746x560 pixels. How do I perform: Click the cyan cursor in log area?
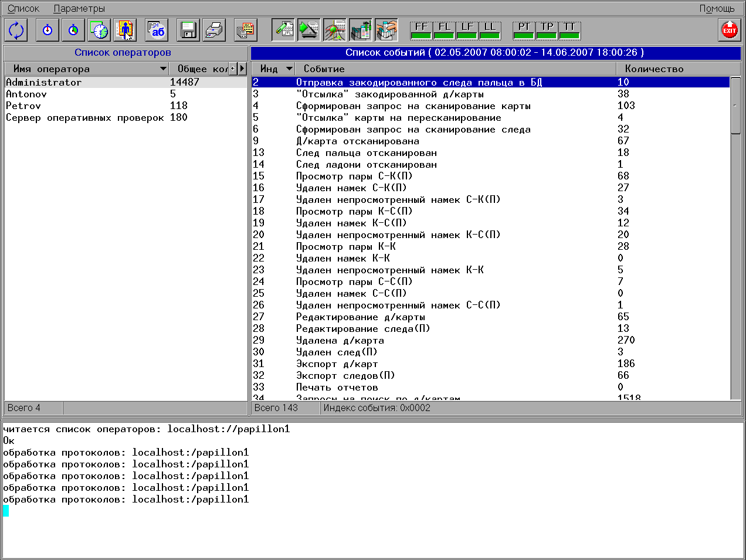[x=6, y=511]
